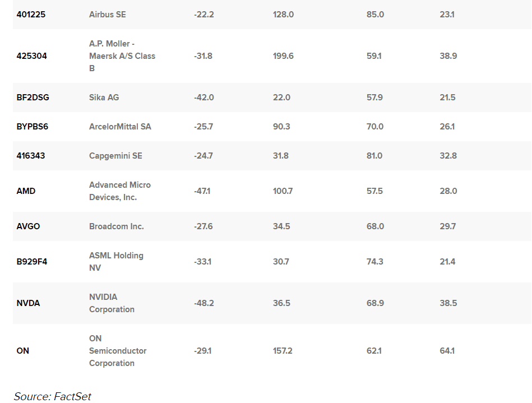
Task: Select the AVGO ticker symbol
Action: pyautogui.click(x=28, y=226)
